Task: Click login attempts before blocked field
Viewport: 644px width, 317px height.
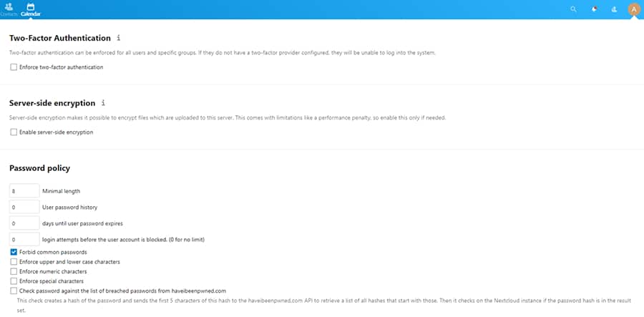Action: coord(24,240)
